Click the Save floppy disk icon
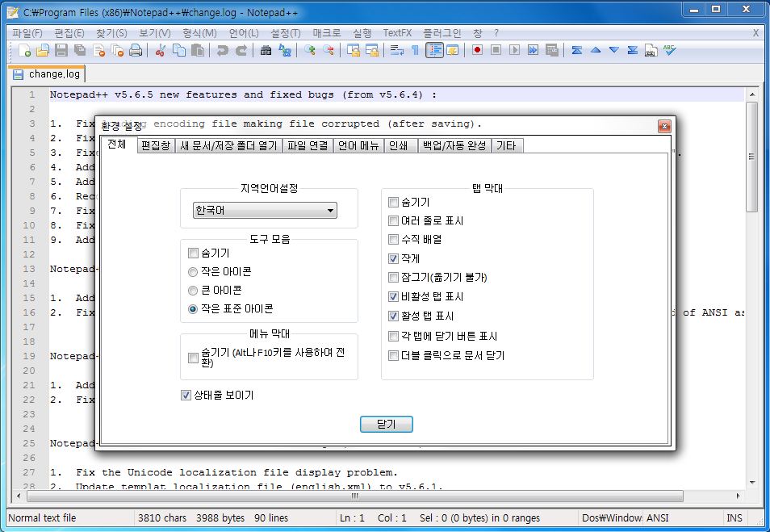Viewport: 770px width, 532px height. [x=61, y=50]
